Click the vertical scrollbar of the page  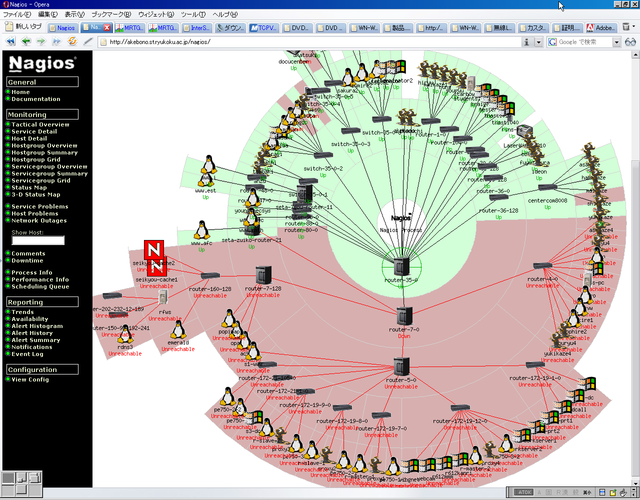[636, 269]
